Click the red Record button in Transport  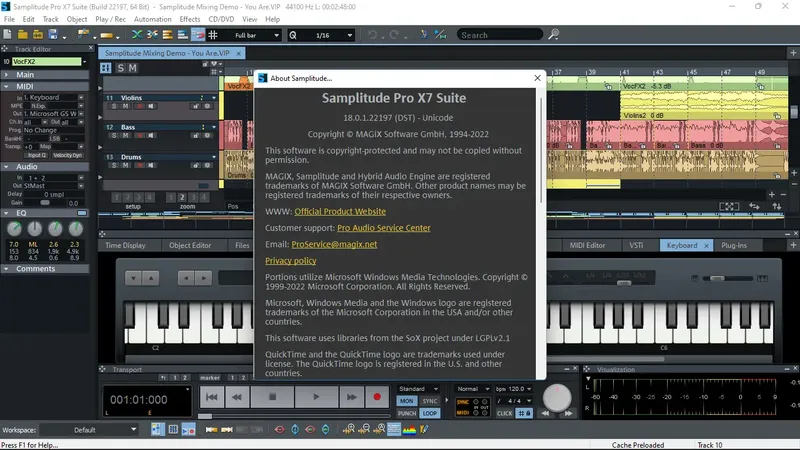(377, 396)
